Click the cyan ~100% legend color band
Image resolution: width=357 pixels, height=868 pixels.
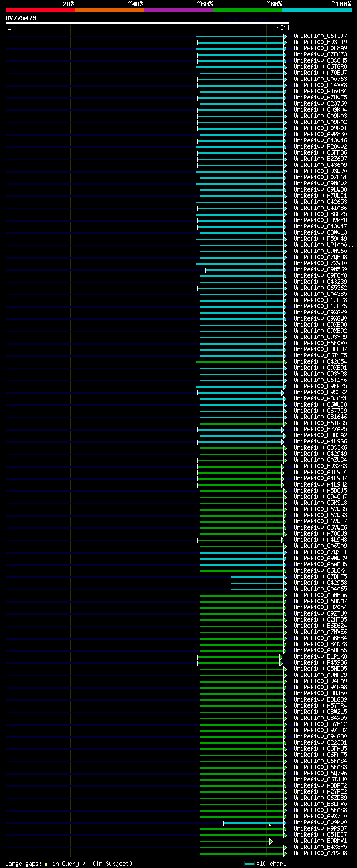(x=316, y=10)
